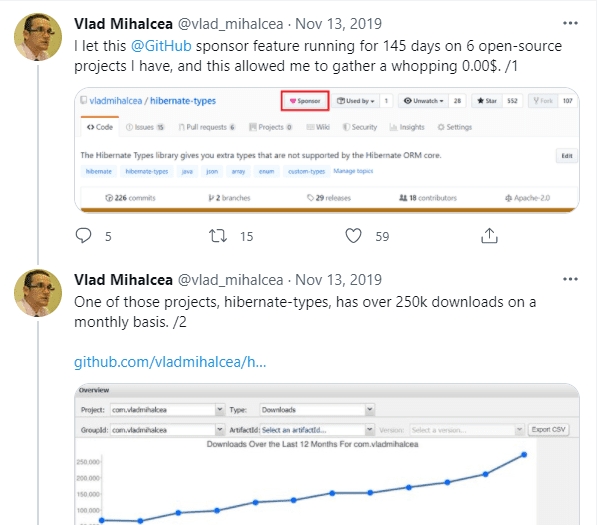Click the json topic tag
616x525 pixels.
point(212,171)
